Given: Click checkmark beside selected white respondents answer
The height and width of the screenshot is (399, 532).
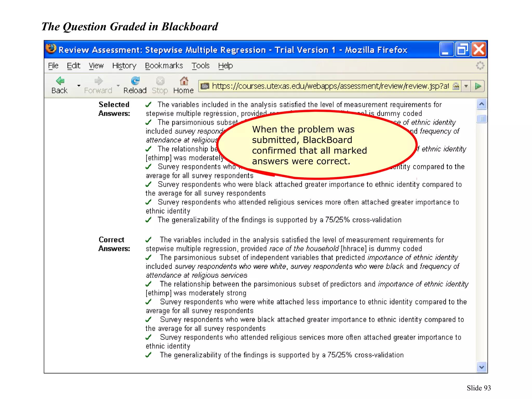Looking at the screenshot, I should click(x=149, y=167).
